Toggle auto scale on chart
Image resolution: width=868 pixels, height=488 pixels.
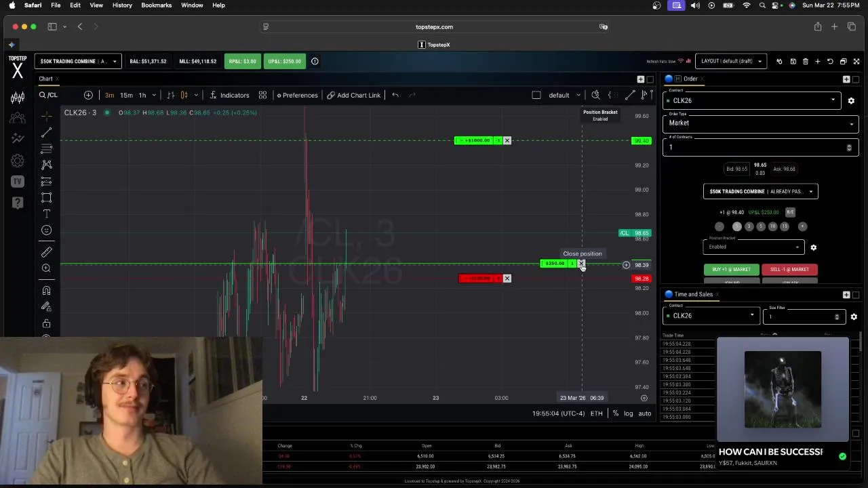pyautogui.click(x=645, y=413)
